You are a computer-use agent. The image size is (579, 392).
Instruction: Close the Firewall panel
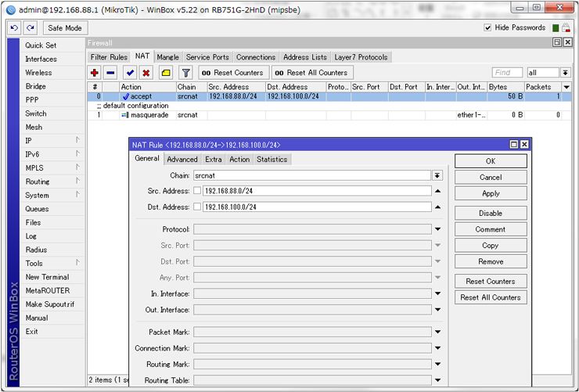tap(567, 42)
